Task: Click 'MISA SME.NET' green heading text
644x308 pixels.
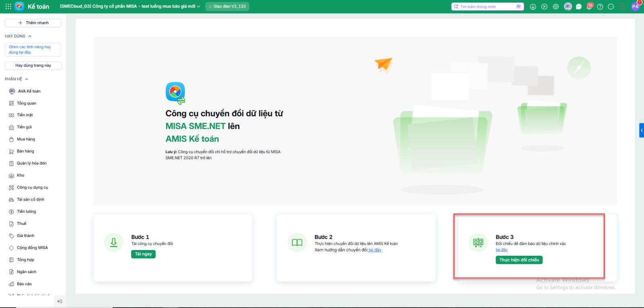Action: [196, 126]
